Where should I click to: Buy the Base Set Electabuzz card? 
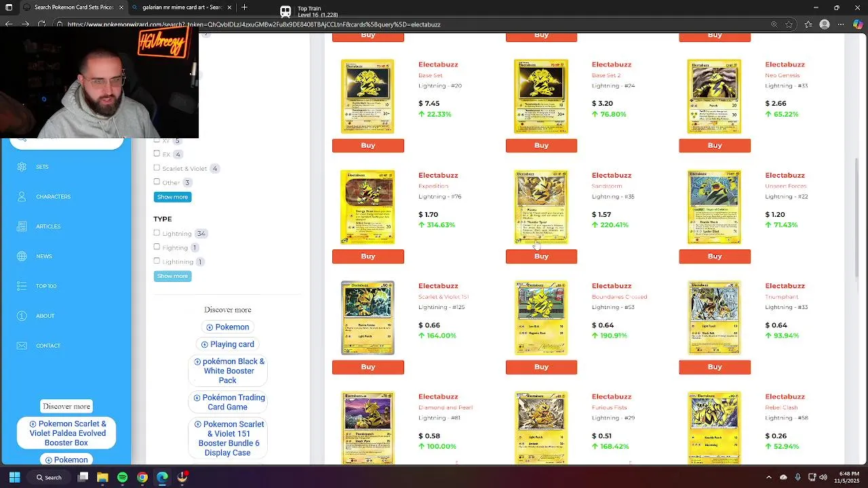368,146
